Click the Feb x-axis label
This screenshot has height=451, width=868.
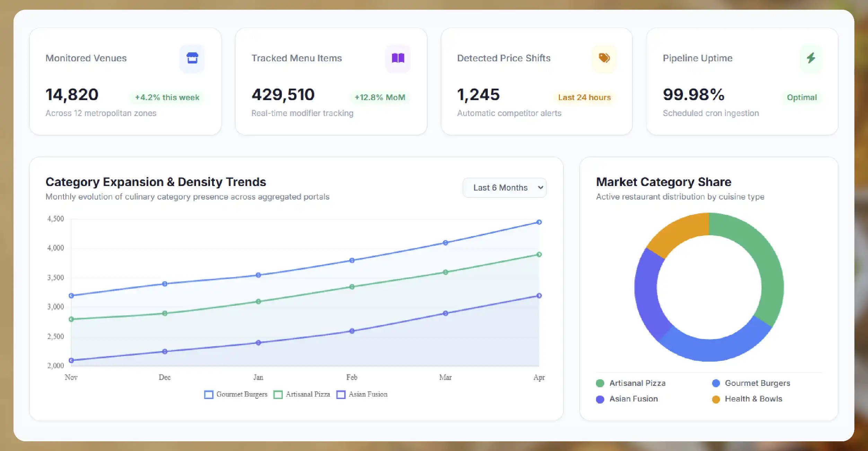[x=352, y=377]
